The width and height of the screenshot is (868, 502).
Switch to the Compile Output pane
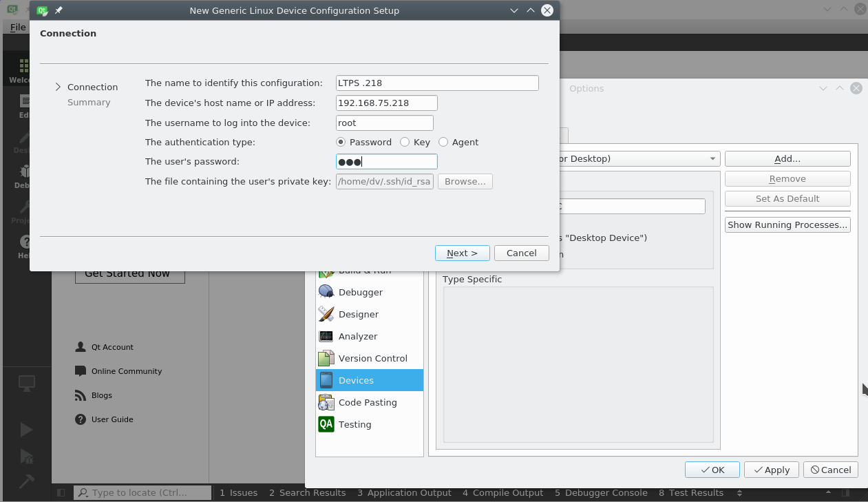point(502,493)
